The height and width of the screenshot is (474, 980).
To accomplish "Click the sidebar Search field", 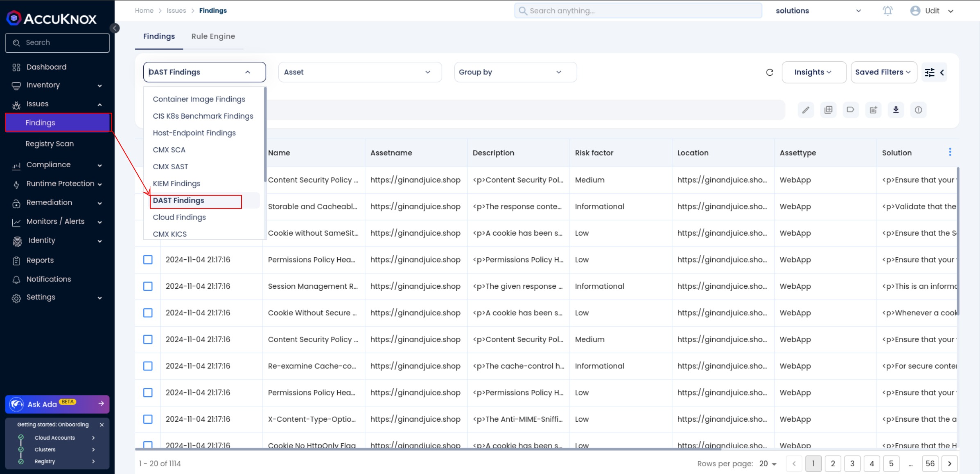I will pos(57,43).
